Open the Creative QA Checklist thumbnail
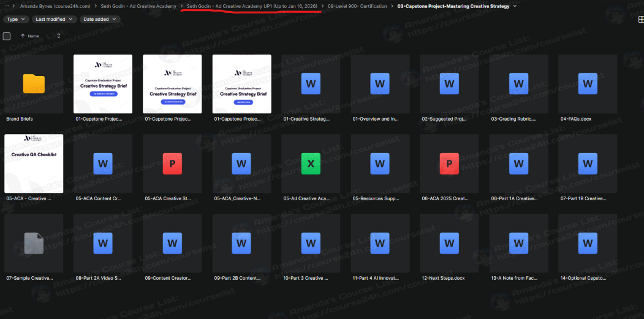Image resolution: width=644 pixels, height=319 pixels. pyautogui.click(x=34, y=163)
